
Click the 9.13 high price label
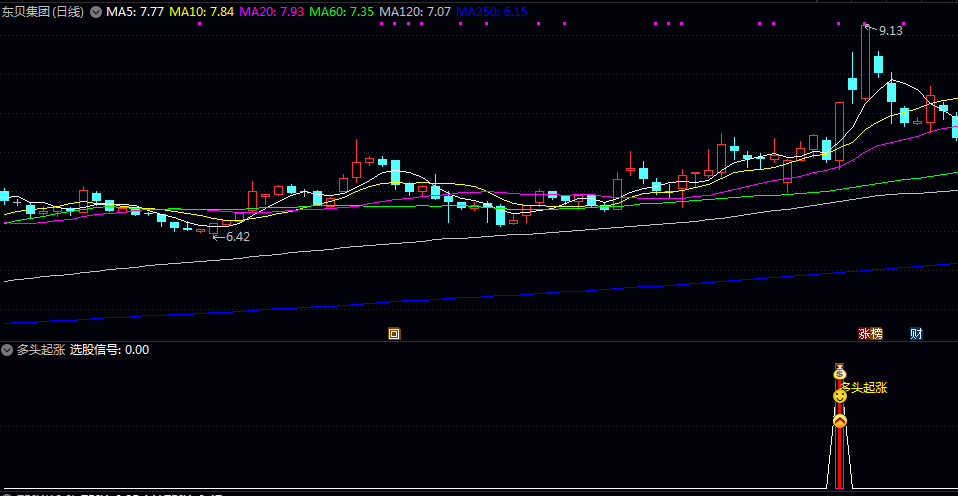click(890, 31)
